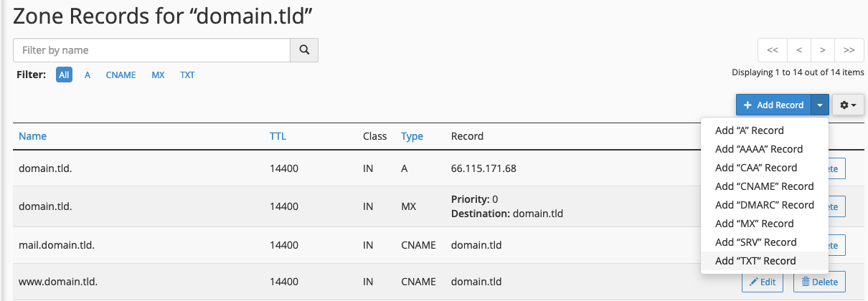Go to the previous page of records
Image resolution: width=868 pixels, height=301 pixels.
click(x=798, y=50)
